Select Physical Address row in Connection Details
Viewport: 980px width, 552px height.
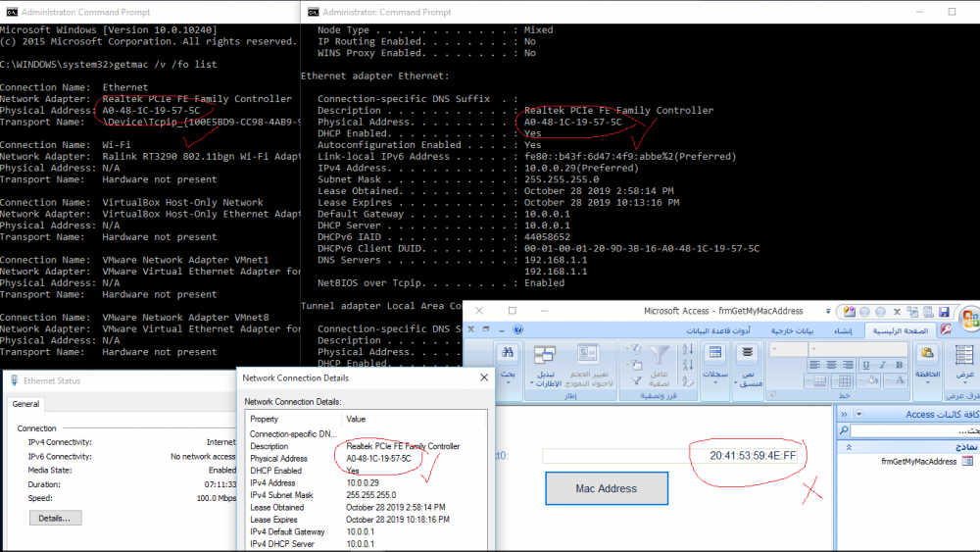tap(366, 458)
